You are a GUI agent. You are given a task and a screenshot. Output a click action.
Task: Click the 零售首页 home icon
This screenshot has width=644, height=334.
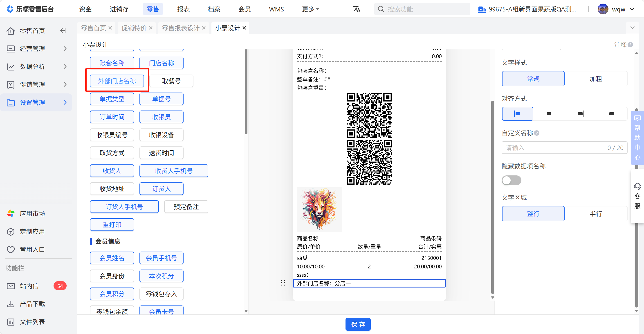[11, 31]
